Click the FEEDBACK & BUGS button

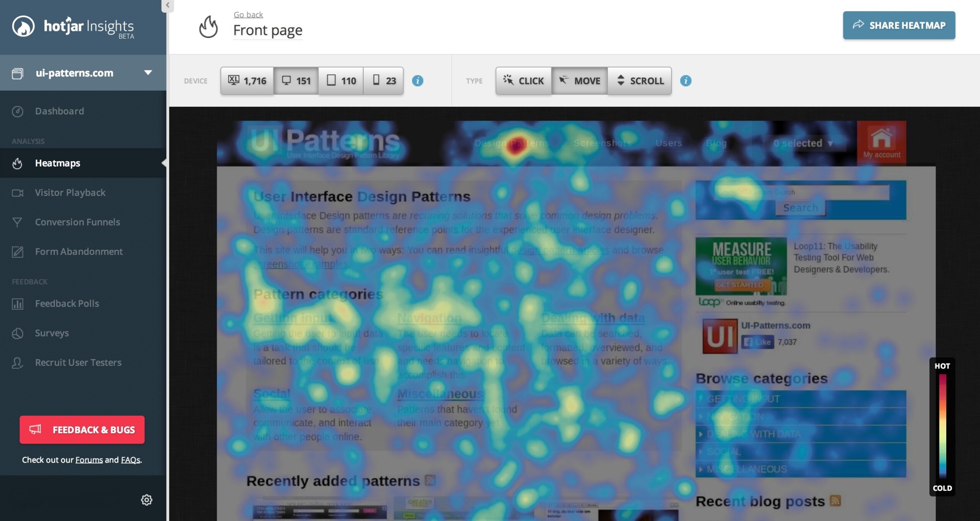82,429
